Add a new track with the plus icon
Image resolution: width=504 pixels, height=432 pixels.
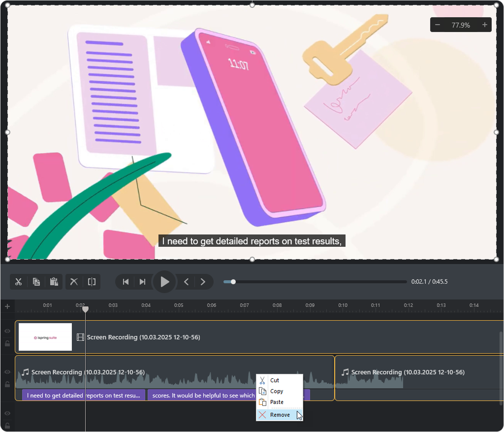(x=7, y=306)
